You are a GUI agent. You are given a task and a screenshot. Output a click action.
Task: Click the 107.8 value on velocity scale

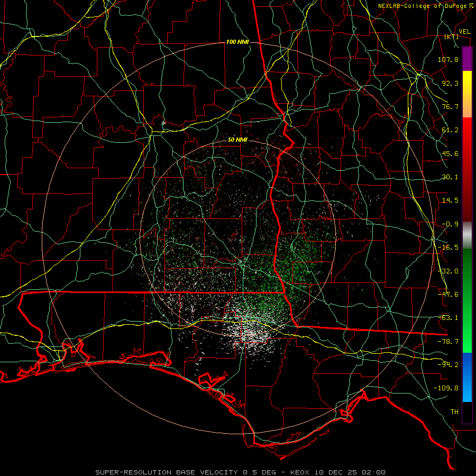click(x=448, y=59)
